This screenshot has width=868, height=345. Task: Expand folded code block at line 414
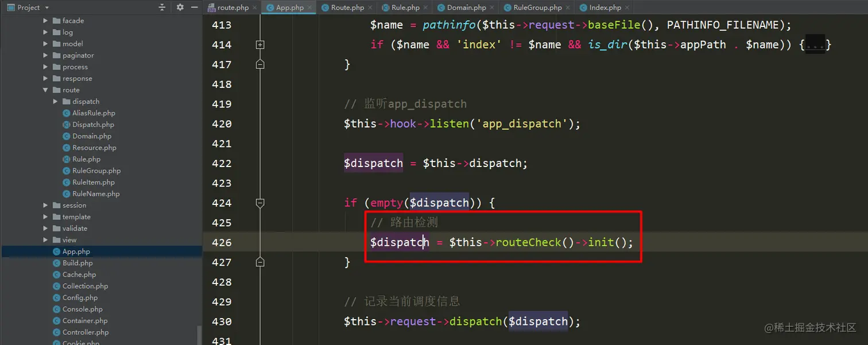tap(260, 44)
